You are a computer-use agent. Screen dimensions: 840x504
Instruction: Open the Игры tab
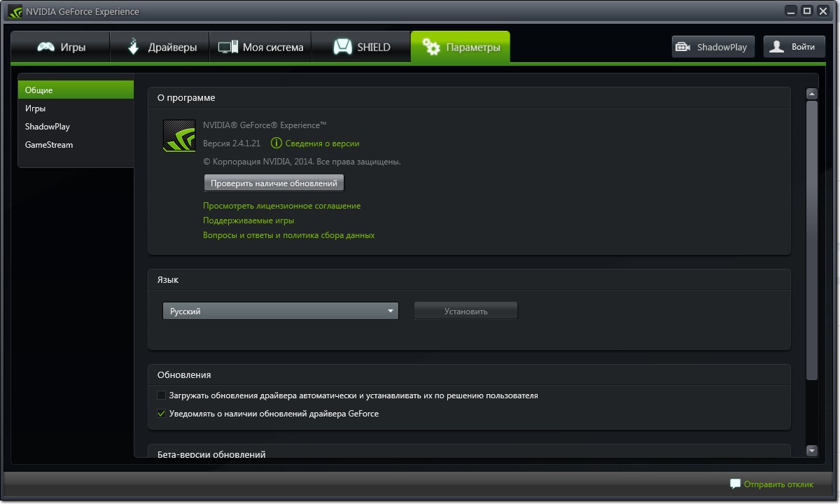60,48
